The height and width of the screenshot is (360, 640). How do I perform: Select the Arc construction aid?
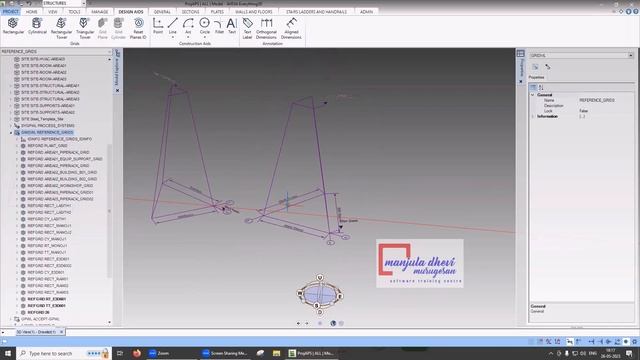188,26
